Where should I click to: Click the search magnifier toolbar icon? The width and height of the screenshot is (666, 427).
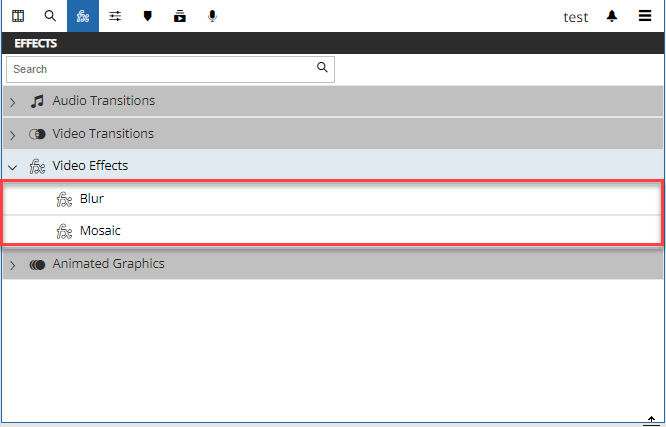point(50,16)
